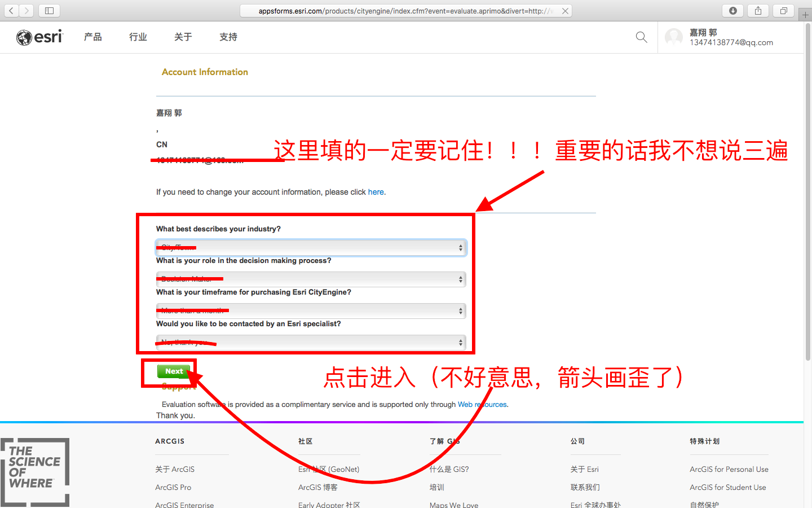Image resolution: width=812 pixels, height=508 pixels.
Task: Click the ARCGIS footer column heading
Action: coord(170,441)
